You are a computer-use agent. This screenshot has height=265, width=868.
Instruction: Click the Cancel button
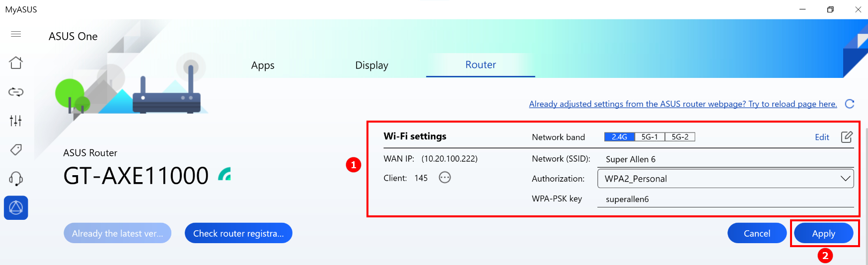(757, 233)
